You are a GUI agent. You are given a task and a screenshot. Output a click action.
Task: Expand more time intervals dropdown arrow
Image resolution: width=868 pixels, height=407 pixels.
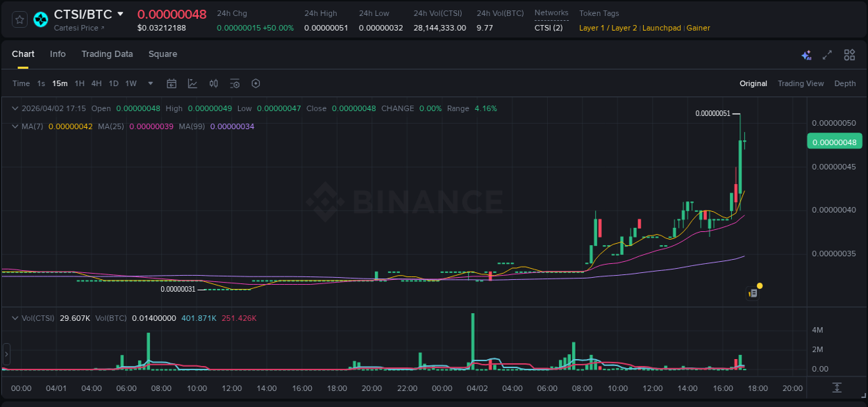[150, 83]
